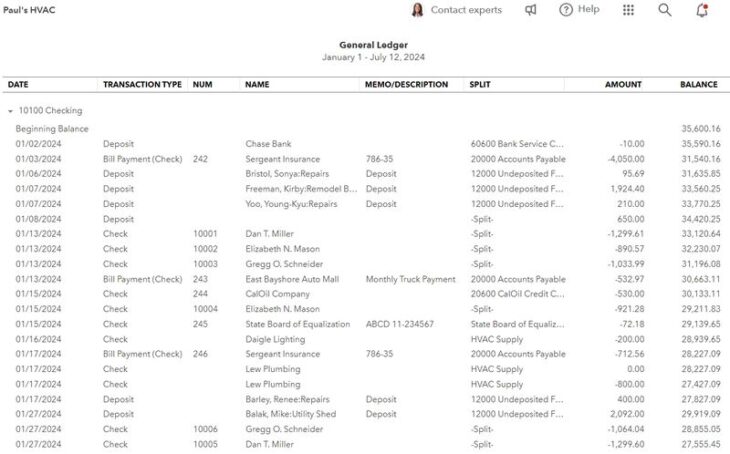Click 20600 CalOil Credit split account
The height and width of the screenshot is (454, 730).
pos(517,294)
